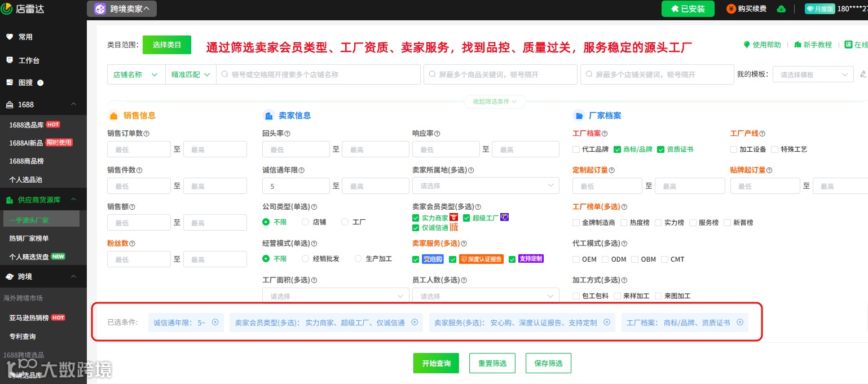Open the 跨境卖家 switcher button
The image size is (868, 384).
[x=122, y=9]
